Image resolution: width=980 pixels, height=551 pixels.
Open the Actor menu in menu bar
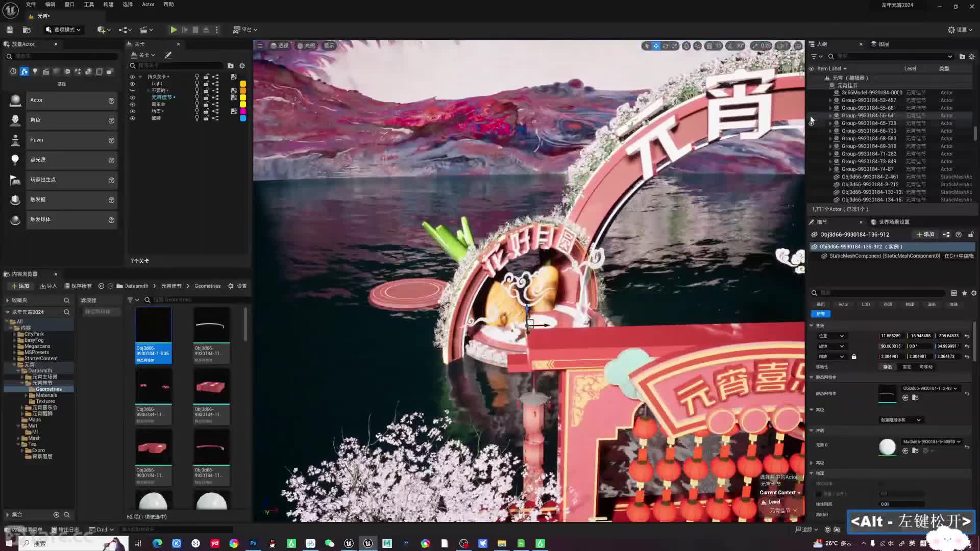tap(148, 4)
